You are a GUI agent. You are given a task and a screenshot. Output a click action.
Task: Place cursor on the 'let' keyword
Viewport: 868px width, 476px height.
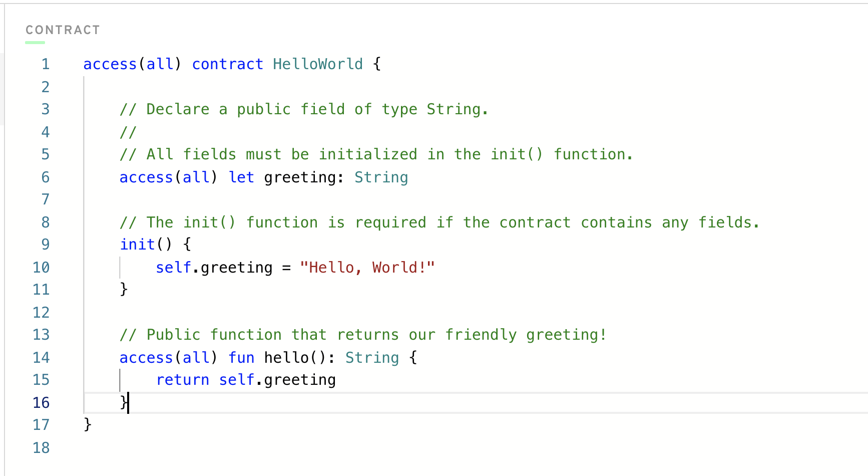click(x=242, y=177)
